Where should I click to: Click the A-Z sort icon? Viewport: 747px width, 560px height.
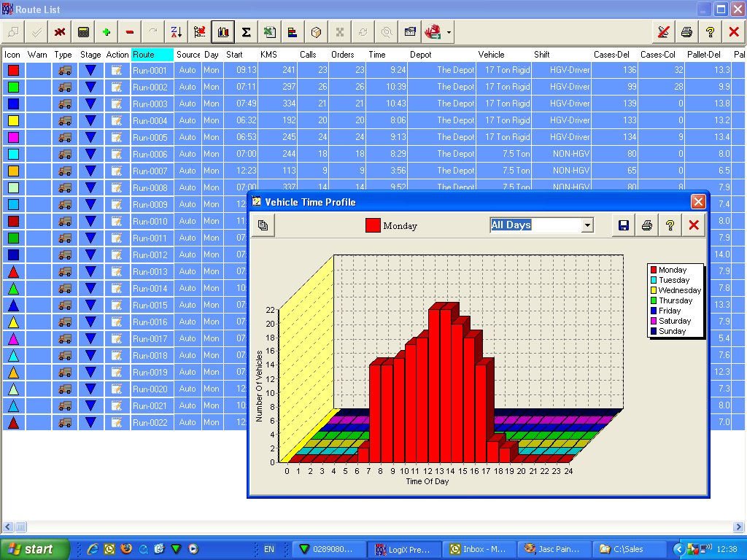[176, 32]
